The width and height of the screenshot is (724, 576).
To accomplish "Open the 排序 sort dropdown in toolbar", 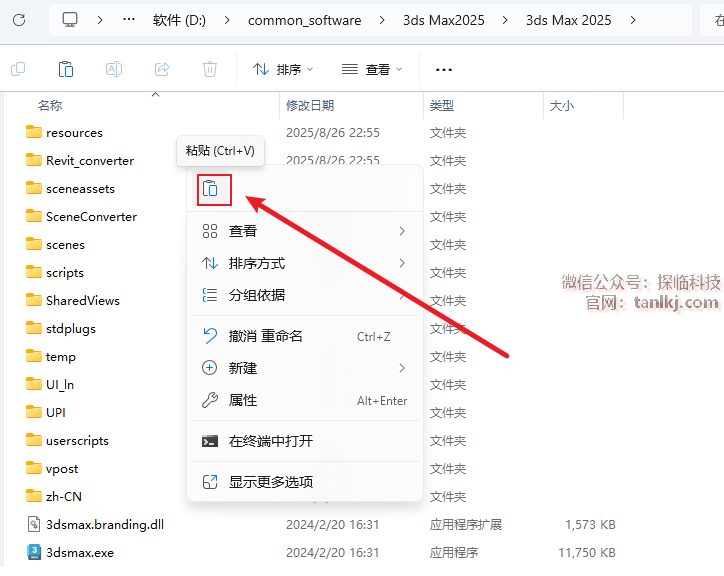I will coord(283,70).
